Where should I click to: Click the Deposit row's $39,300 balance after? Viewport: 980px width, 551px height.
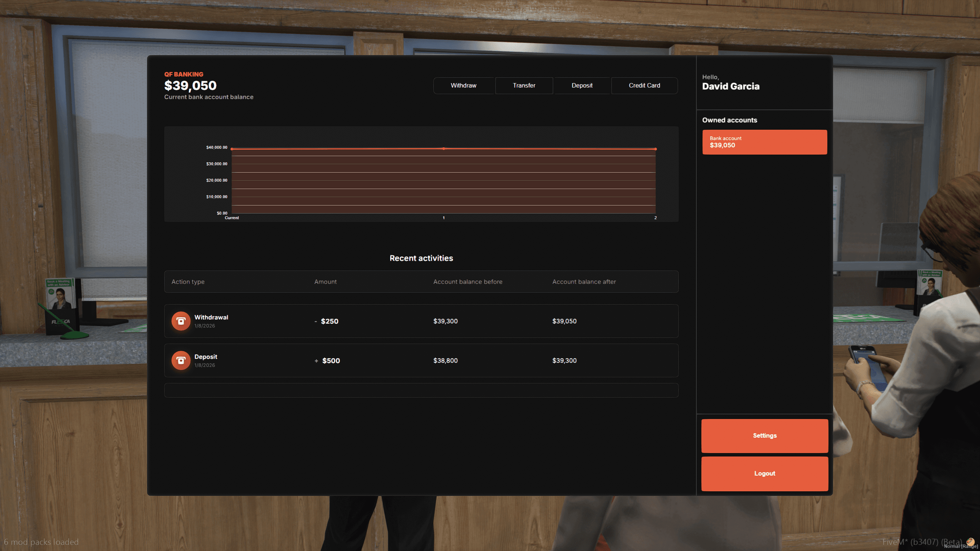pos(564,360)
